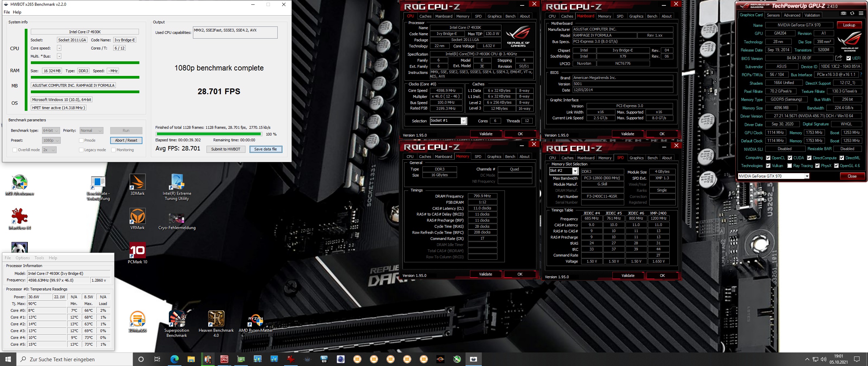
Task: Toggle the UEFI checkbox in GPU-Z
Action: point(849,58)
